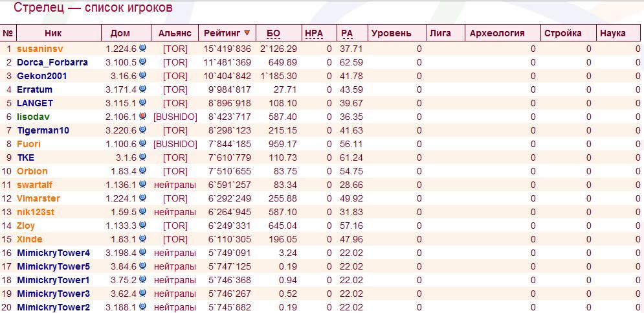Click the globe icon next to Fuori's home
644x313 pixels.
coord(142,143)
